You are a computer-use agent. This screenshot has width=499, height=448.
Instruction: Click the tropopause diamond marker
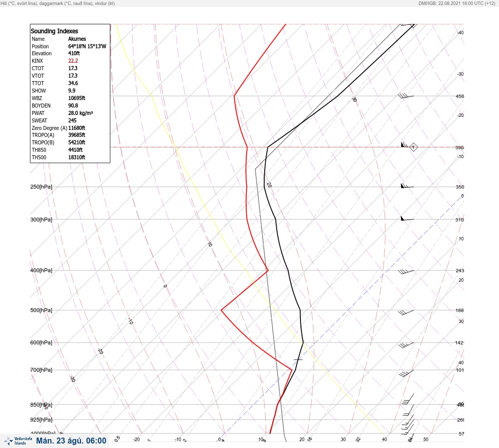coord(413,147)
